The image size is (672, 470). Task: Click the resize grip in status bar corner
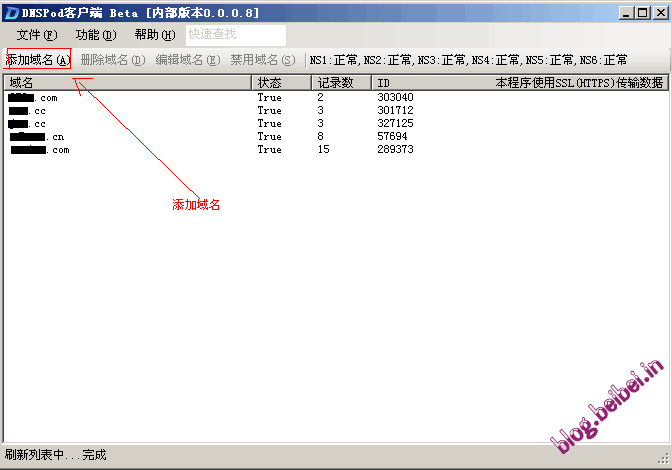[663, 459]
